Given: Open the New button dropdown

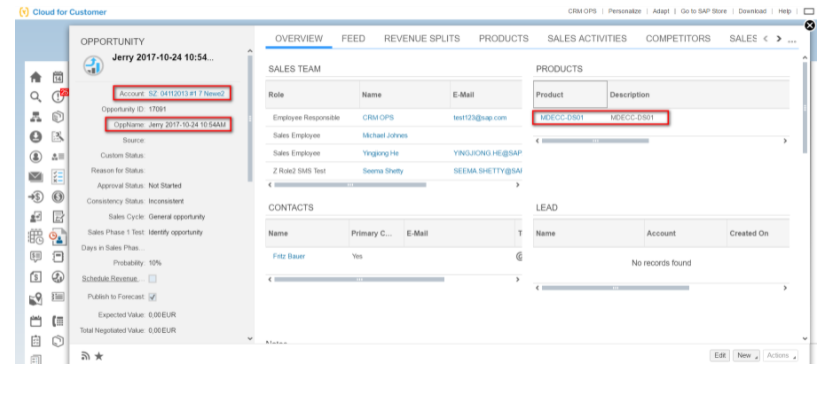Looking at the screenshot, I should point(745,356).
